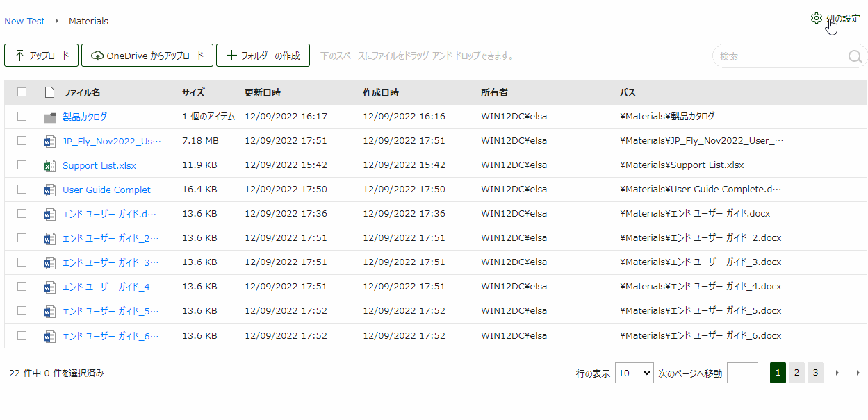
Task: Click the file type column header icon
Action: tap(49, 92)
